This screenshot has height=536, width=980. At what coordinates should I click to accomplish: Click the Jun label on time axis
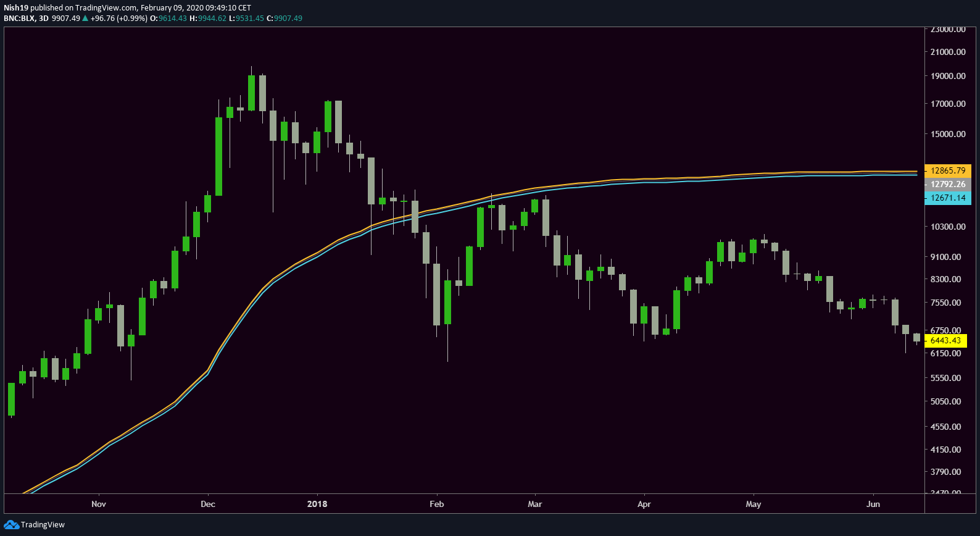[x=873, y=504]
